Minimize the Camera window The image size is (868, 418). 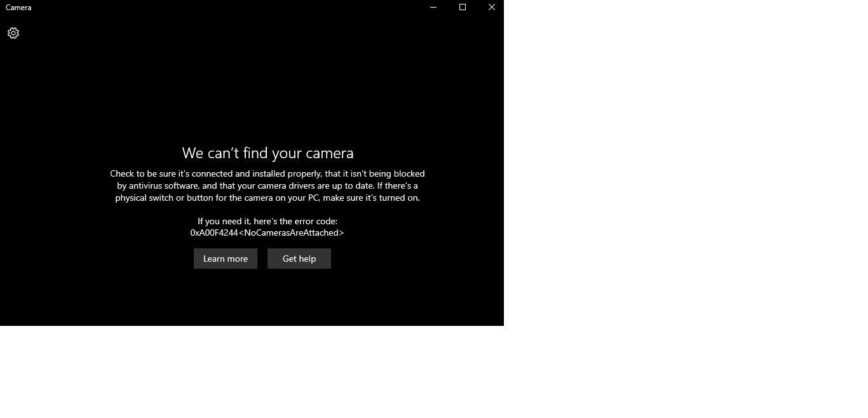433,8
